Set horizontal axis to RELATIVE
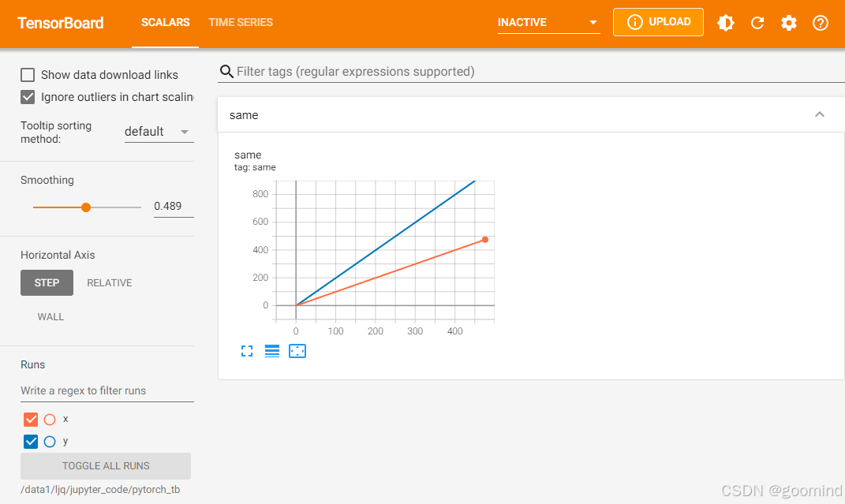845x504 pixels. (x=110, y=282)
